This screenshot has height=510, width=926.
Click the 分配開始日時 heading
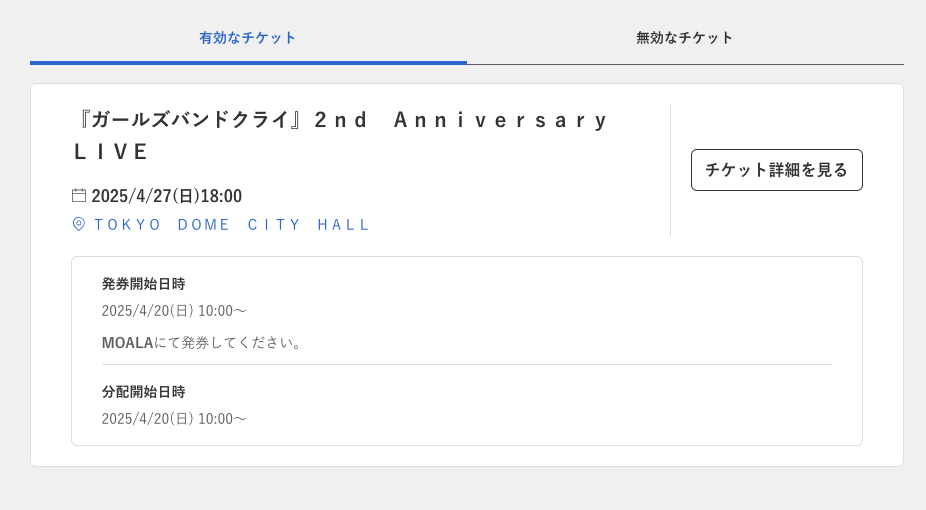143,392
